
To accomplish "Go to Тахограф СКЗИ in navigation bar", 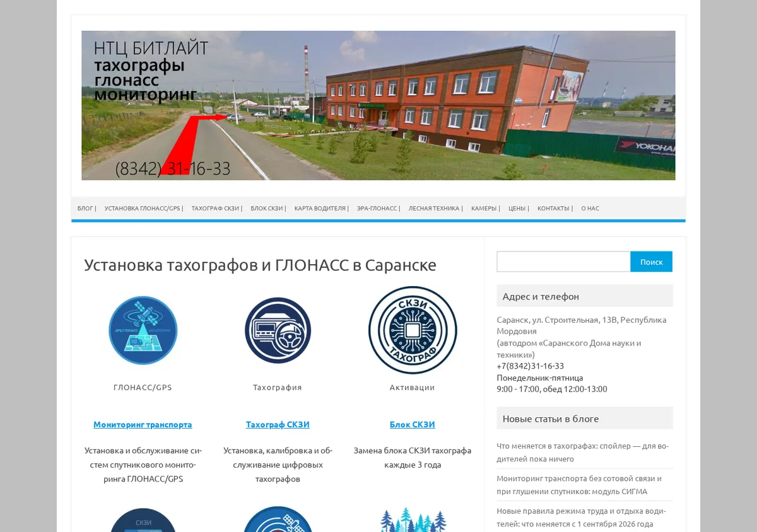I will (217, 208).
